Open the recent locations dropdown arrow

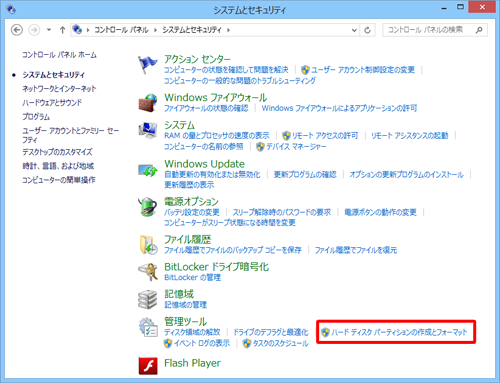tap(49, 30)
